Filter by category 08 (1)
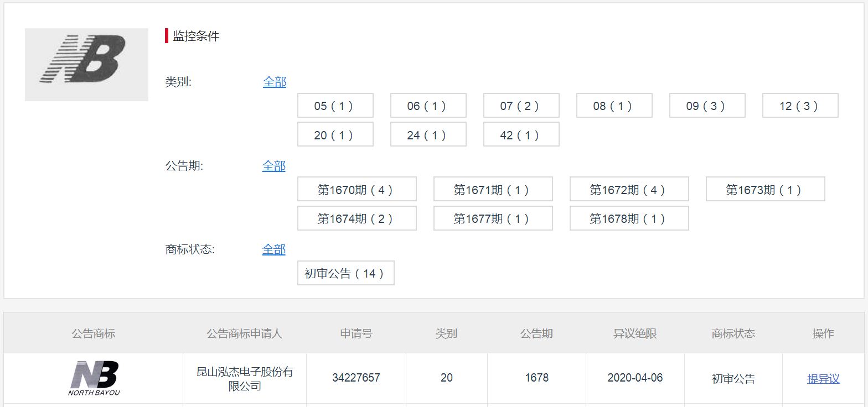The image size is (868, 407). point(614,106)
